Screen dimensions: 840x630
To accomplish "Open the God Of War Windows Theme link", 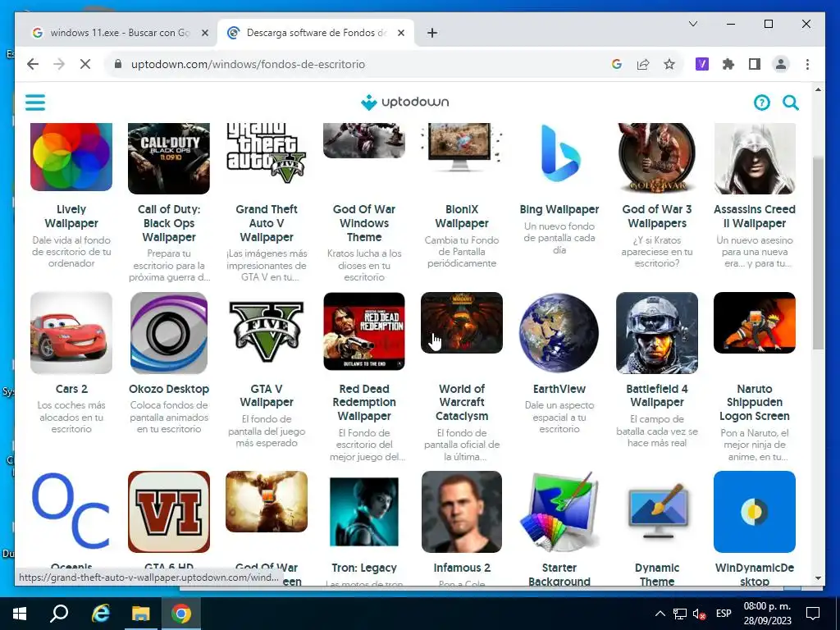I will [x=364, y=223].
